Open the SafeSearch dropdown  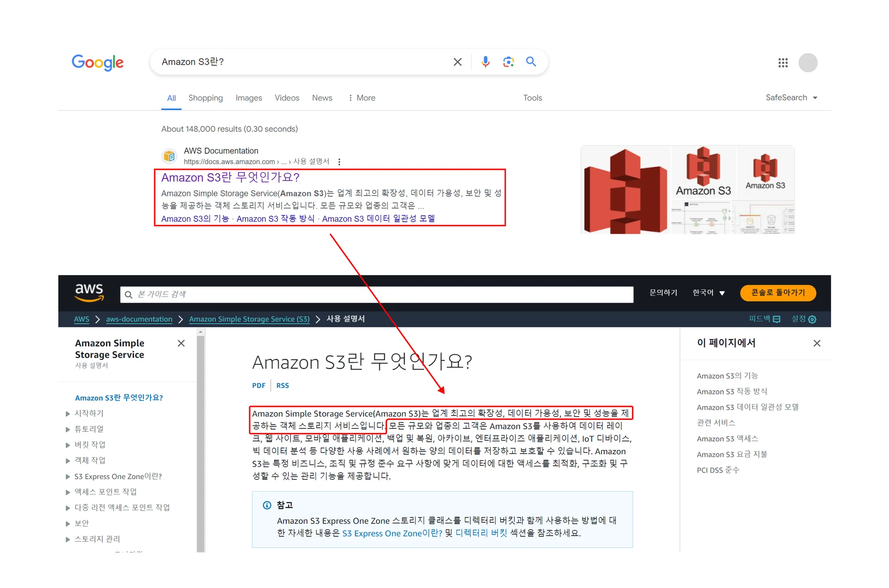pyautogui.click(x=791, y=98)
